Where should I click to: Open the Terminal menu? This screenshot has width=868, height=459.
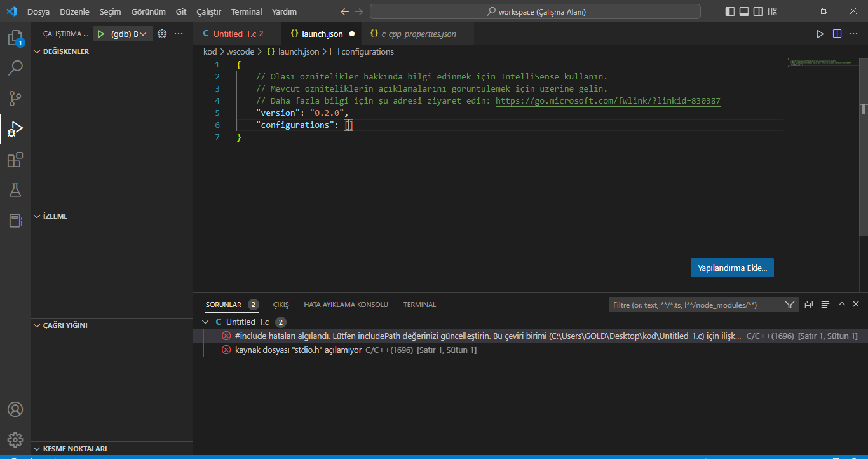coord(246,11)
